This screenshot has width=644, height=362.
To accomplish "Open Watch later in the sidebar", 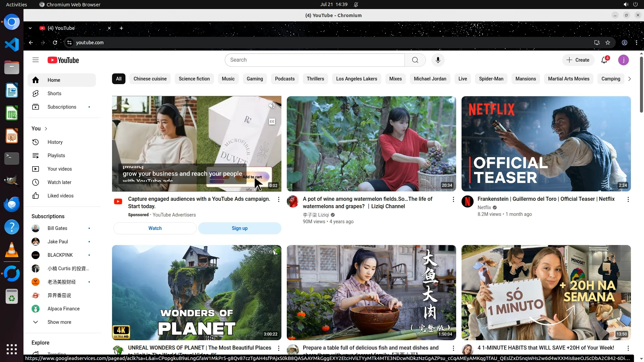I will coord(59,182).
